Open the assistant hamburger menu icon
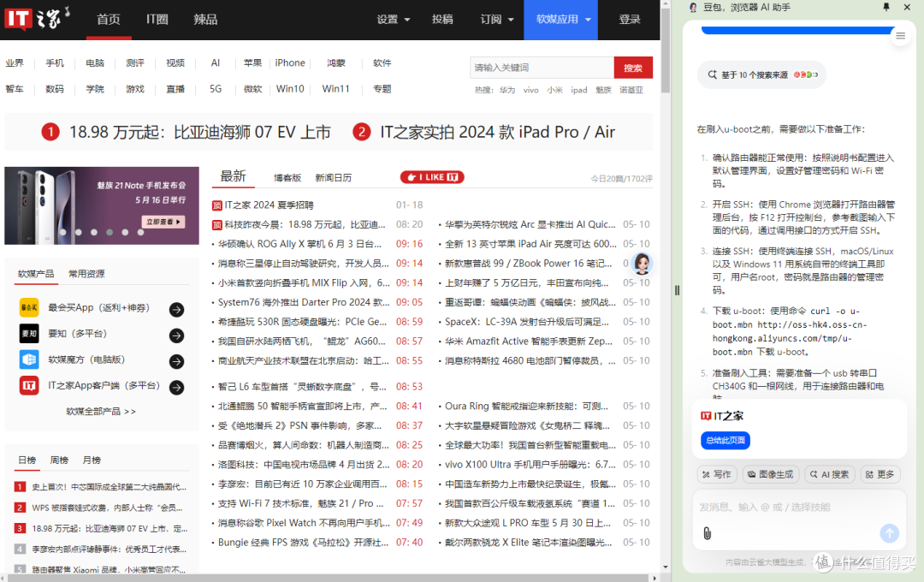 (900, 36)
